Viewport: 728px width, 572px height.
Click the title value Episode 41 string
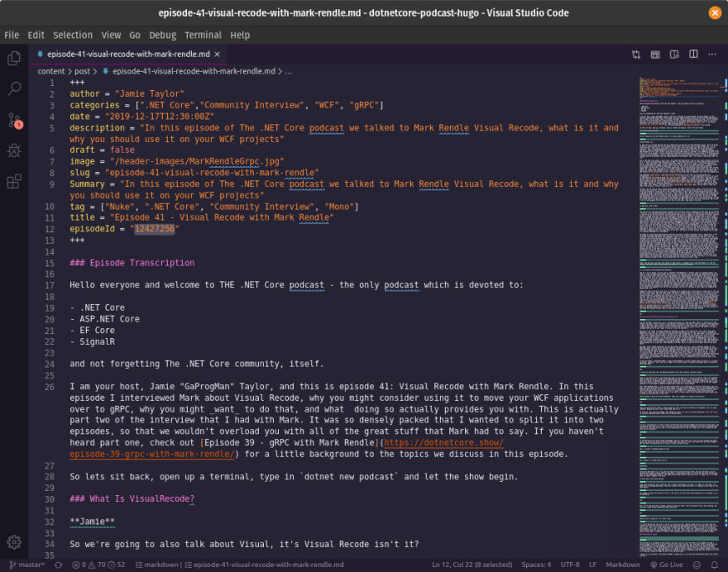(x=222, y=217)
